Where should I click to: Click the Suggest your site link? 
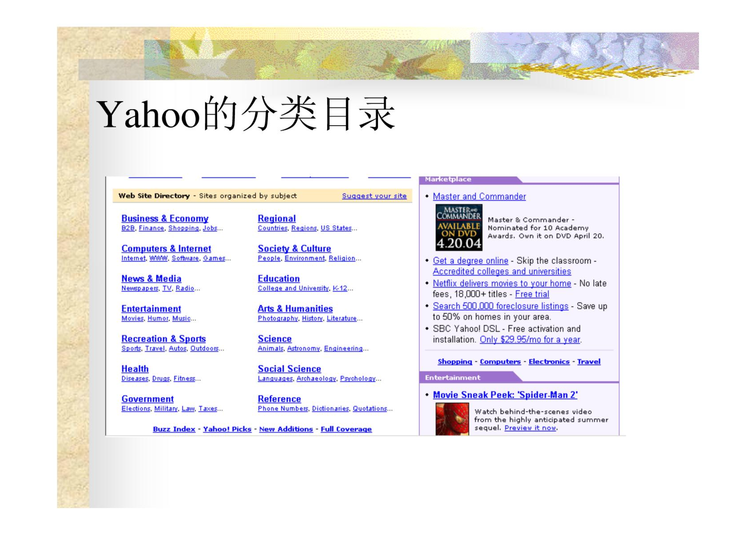[x=374, y=196]
